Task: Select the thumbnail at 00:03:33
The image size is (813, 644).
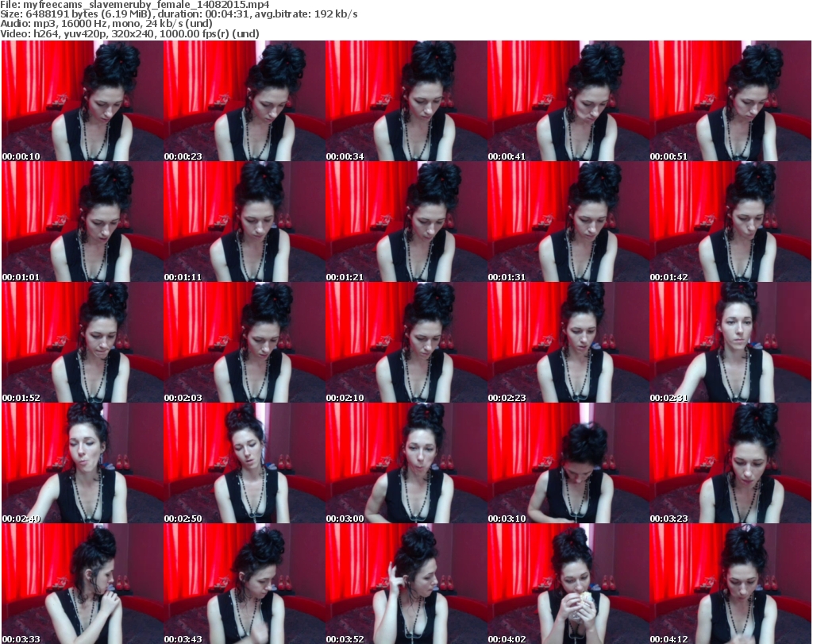Action: click(83, 584)
